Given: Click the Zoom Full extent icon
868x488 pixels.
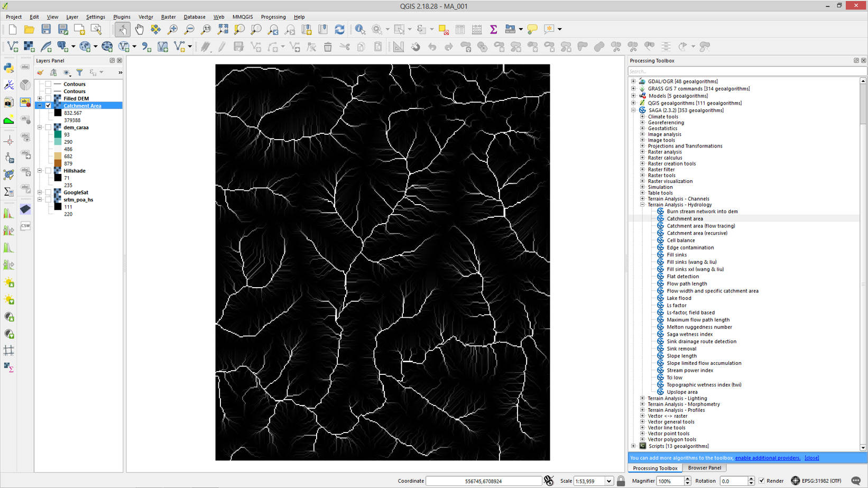Looking at the screenshot, I should point(223,30).
